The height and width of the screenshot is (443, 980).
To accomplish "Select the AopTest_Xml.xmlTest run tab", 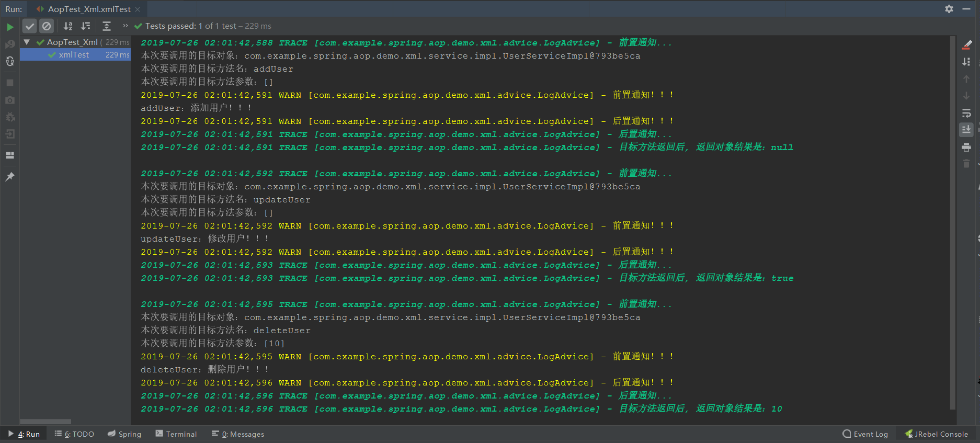I will (88, 9).
